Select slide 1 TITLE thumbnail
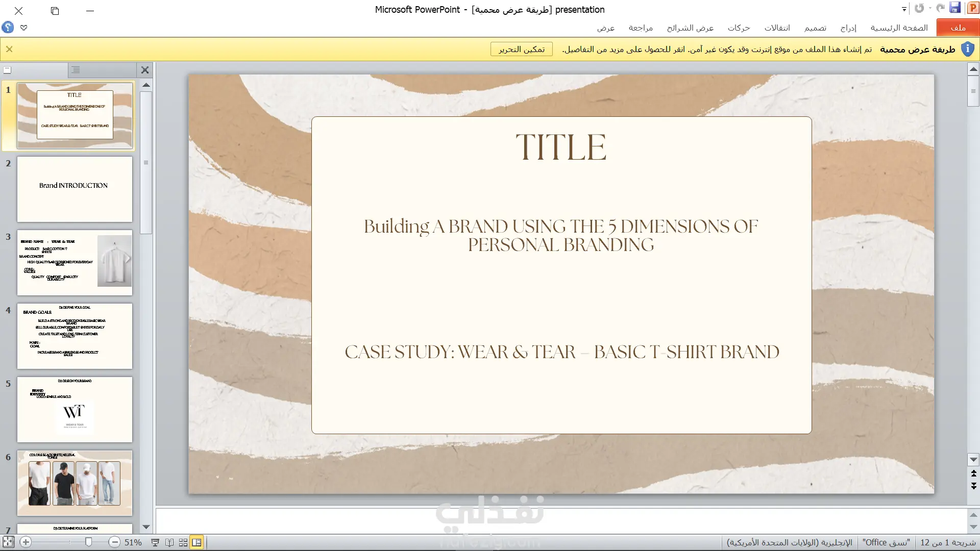980x551 pixels. (75, 116)
